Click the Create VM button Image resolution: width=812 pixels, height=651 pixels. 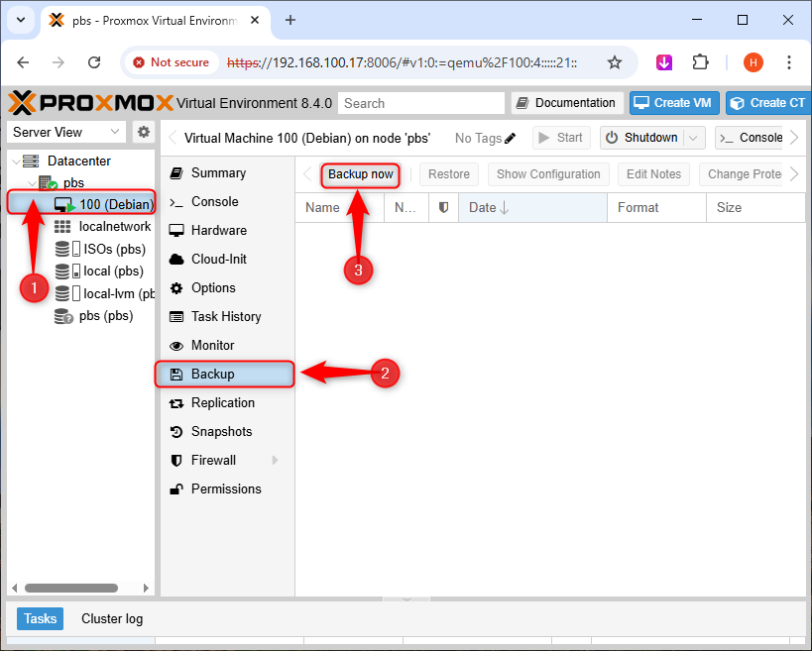click(x=674, y=103)
